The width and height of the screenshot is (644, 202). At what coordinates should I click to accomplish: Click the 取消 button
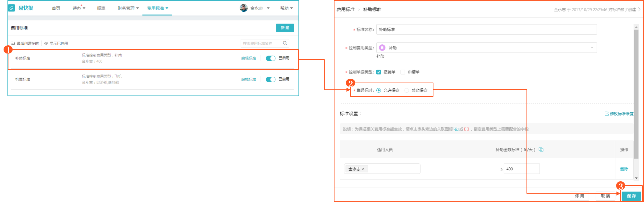coord(605,196)
